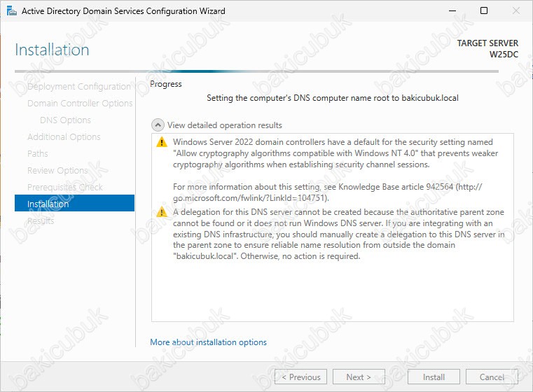Click the View detailed operation results label

click(225, 125)
